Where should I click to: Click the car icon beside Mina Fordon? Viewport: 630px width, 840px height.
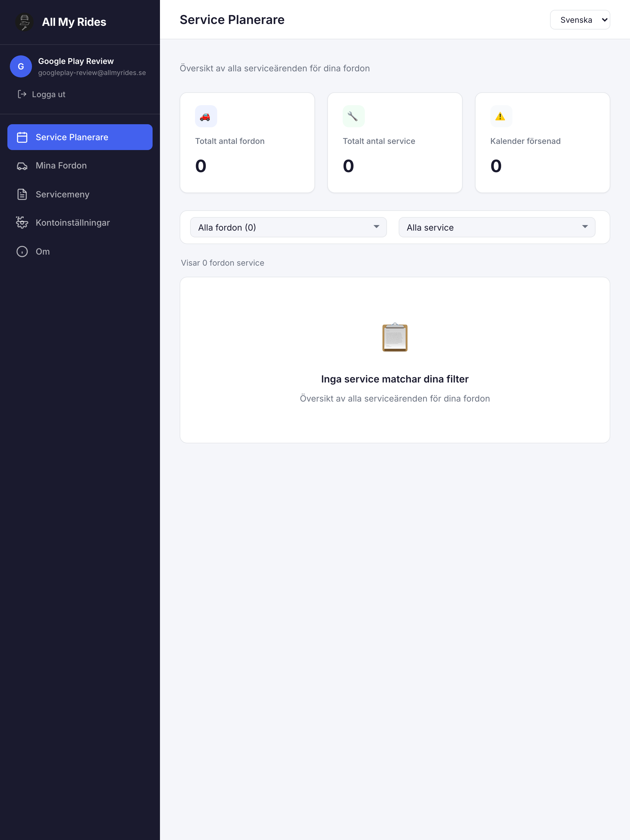pos(22,166)
